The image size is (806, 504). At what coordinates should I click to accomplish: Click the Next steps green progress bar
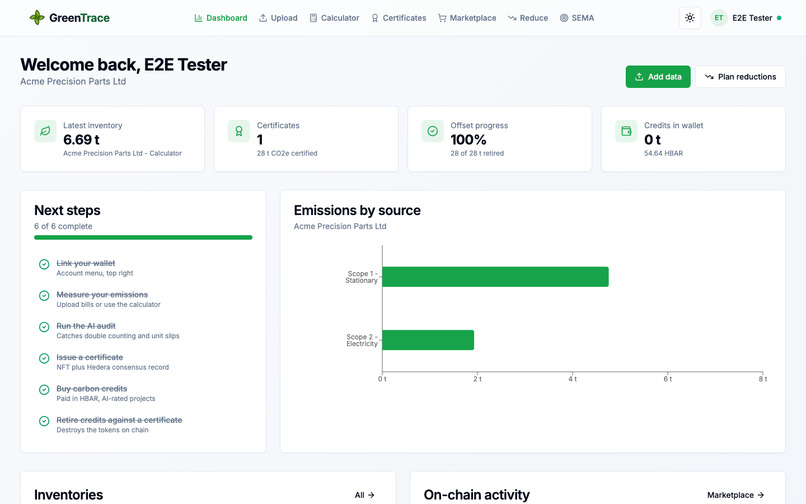pyautogui.click(x=143, y=238)
